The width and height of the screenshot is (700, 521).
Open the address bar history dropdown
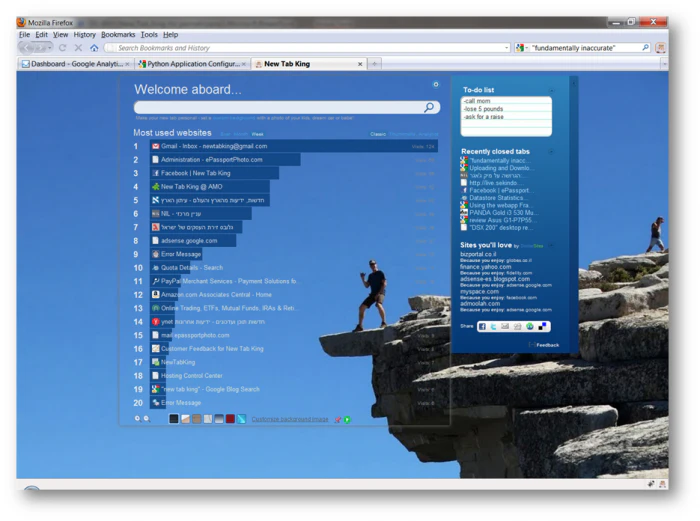[506, 48]
